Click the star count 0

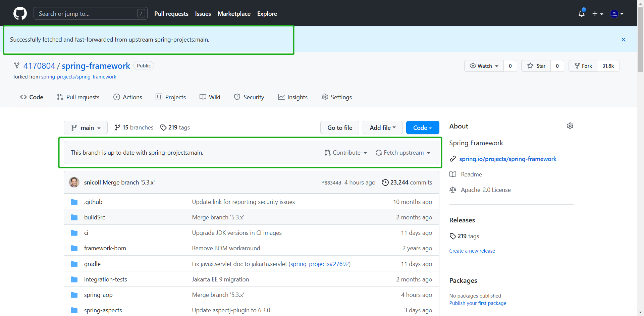[557, 66]
